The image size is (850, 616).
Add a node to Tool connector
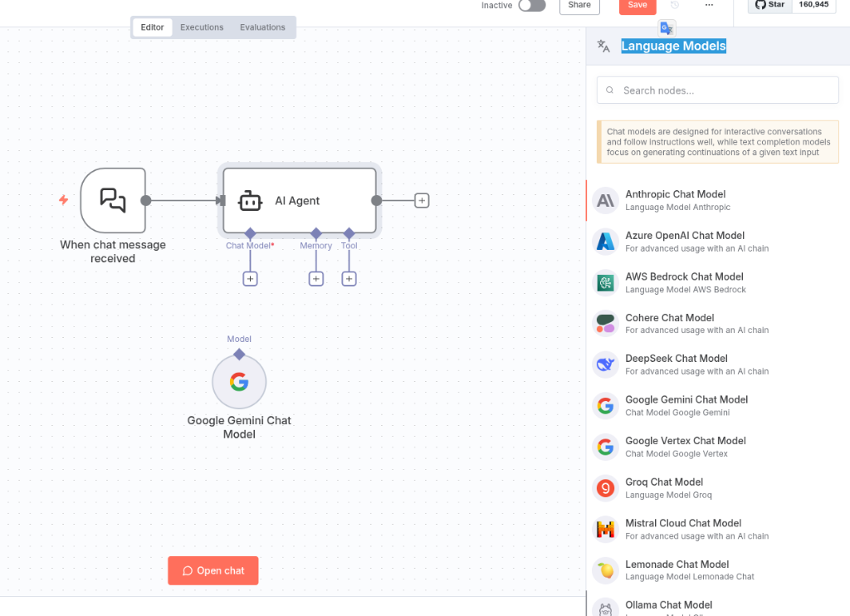[x=349, y=279]
